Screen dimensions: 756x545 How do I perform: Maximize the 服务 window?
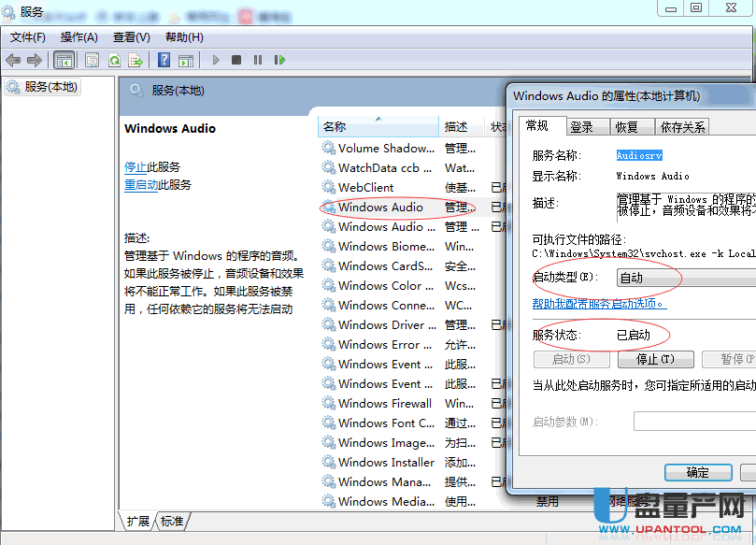pyautogui.click(x=696, y=8)
